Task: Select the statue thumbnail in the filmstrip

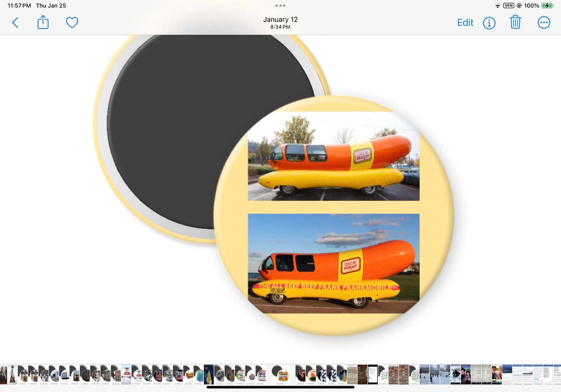Action: tap(12, 375)
